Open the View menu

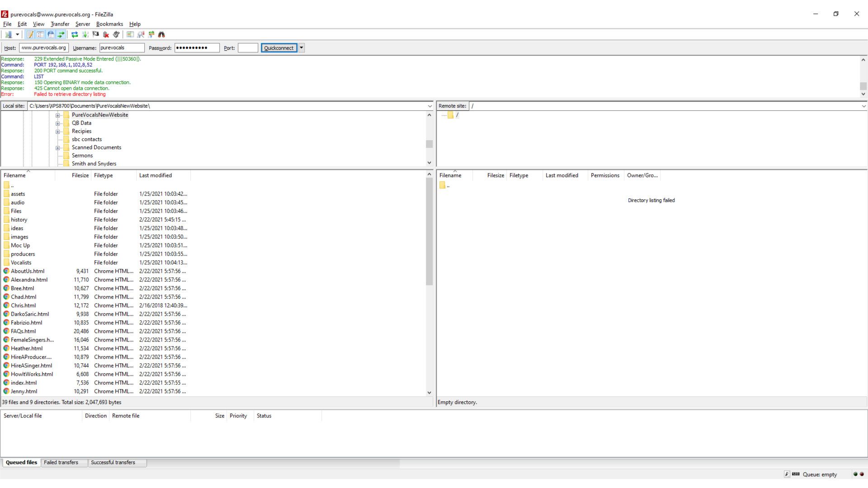pos(38,24)
